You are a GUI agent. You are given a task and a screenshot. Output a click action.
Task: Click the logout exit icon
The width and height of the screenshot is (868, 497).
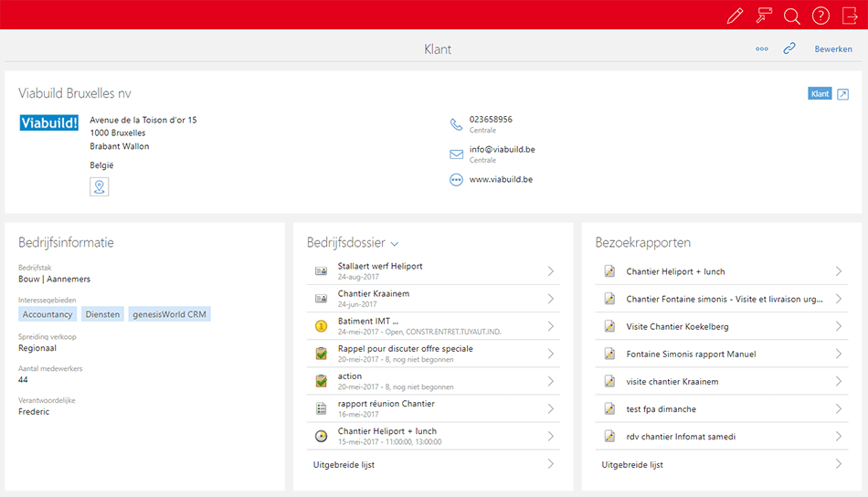point(850,16)
